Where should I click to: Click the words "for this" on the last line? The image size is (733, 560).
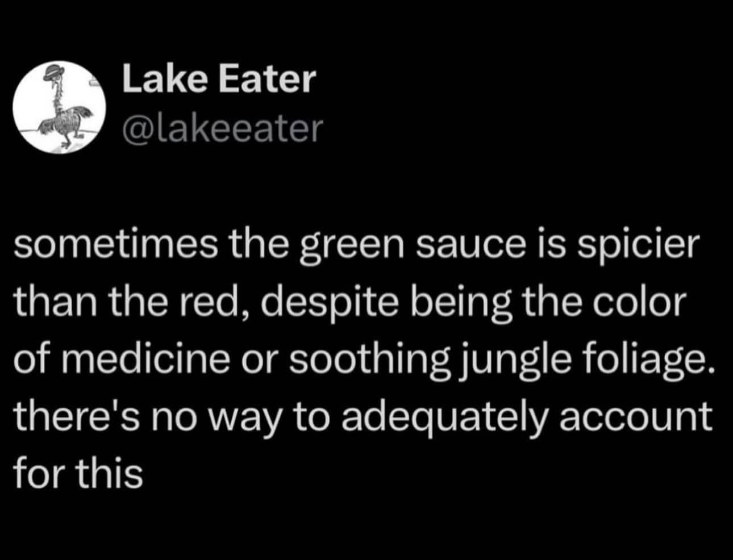click(78, 473)
